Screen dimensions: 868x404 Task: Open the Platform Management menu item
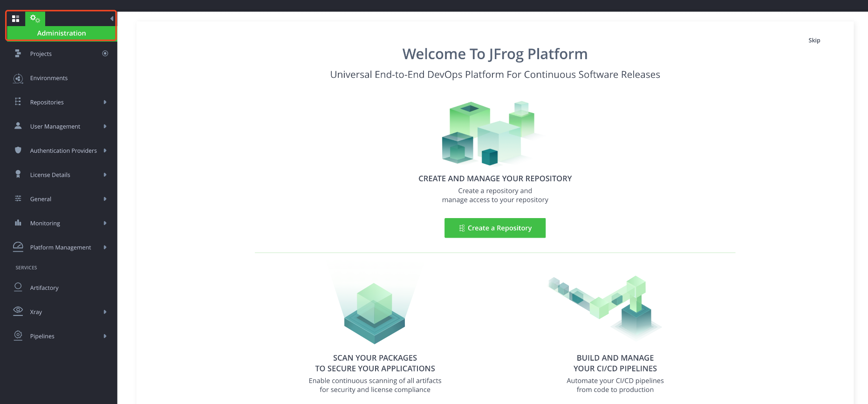(x=61, y=248)
